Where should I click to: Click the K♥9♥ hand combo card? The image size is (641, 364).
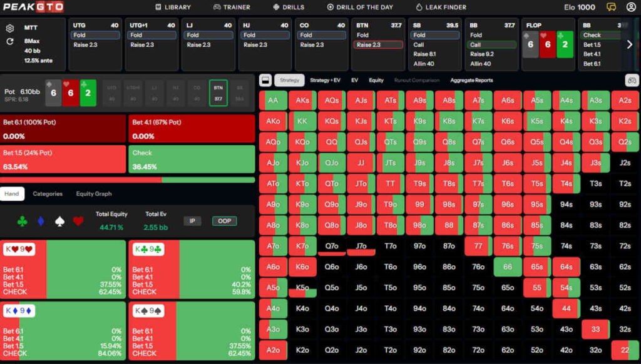pos(63,269)
